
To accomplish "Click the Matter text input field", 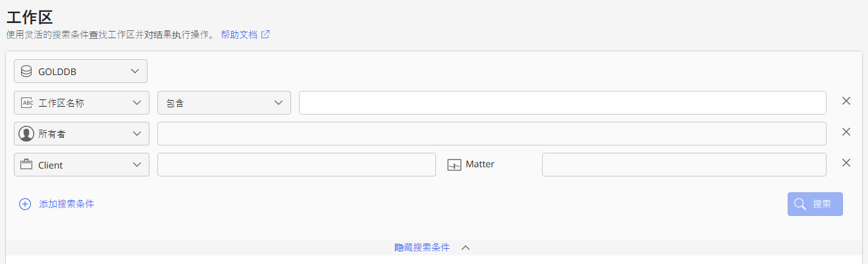I will [x=684, y=165].
